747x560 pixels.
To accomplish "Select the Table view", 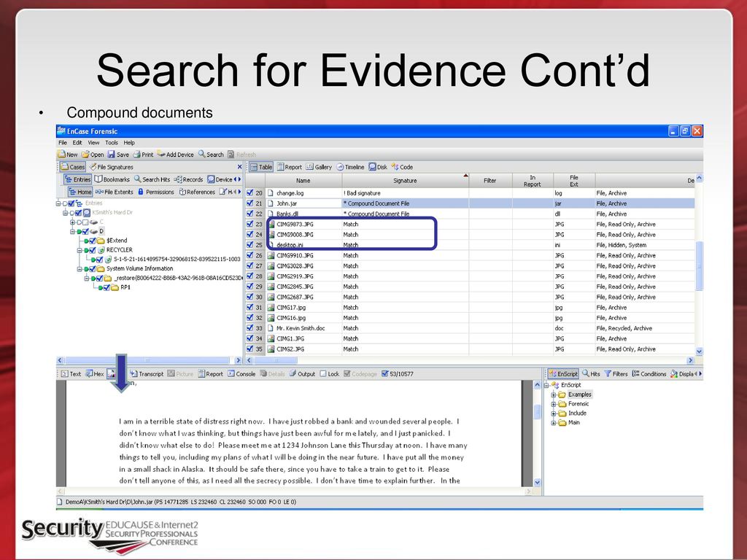I will 261,167.
